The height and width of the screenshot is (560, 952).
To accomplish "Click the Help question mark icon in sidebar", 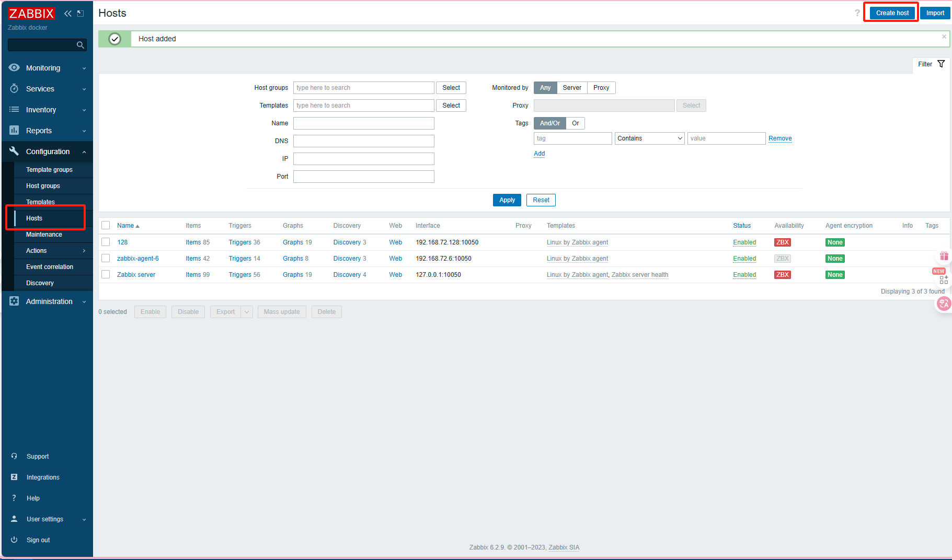I will (14, 498).
